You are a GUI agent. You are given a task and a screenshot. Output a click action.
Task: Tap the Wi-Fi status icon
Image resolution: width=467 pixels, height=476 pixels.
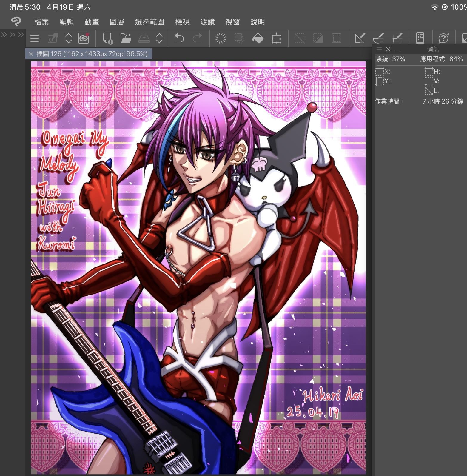[434, 7]
